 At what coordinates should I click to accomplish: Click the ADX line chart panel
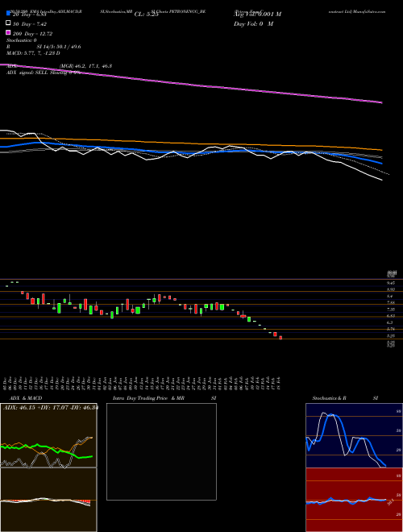(x=48, y=435)
